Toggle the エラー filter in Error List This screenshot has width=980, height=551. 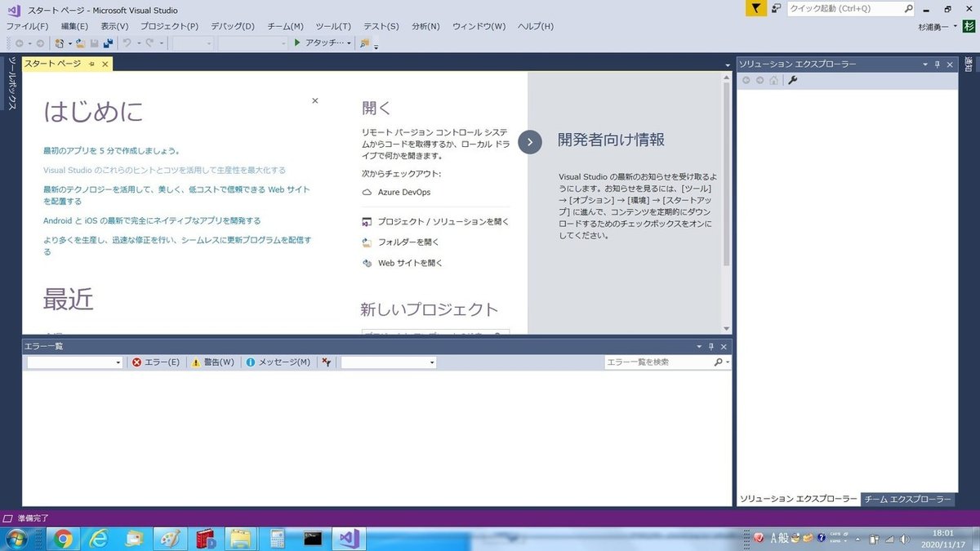pos(155,362)
